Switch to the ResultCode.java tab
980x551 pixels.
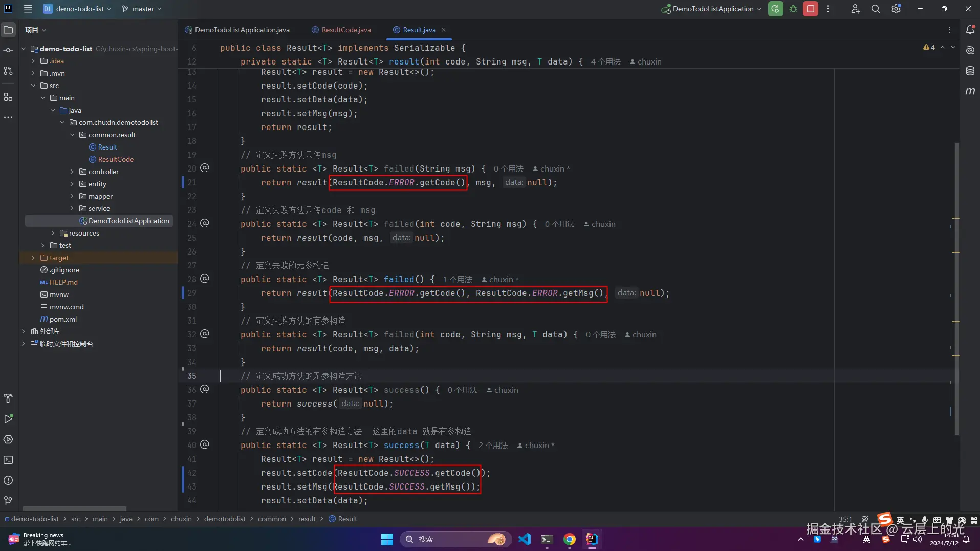tap(341, 30)
